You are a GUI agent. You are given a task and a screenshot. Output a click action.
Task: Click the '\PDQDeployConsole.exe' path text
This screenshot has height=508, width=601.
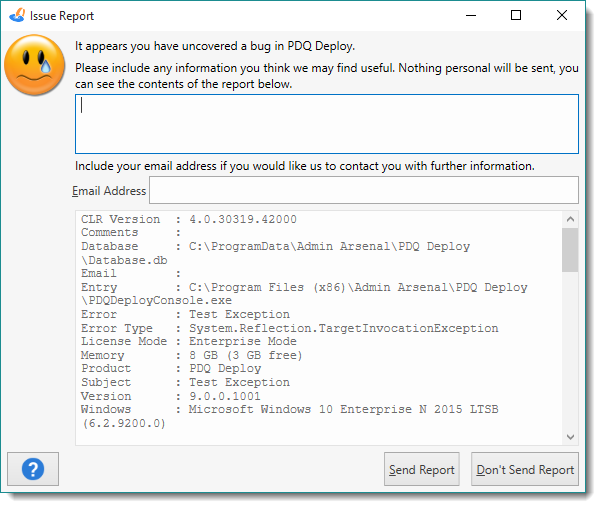click(156, 301)
